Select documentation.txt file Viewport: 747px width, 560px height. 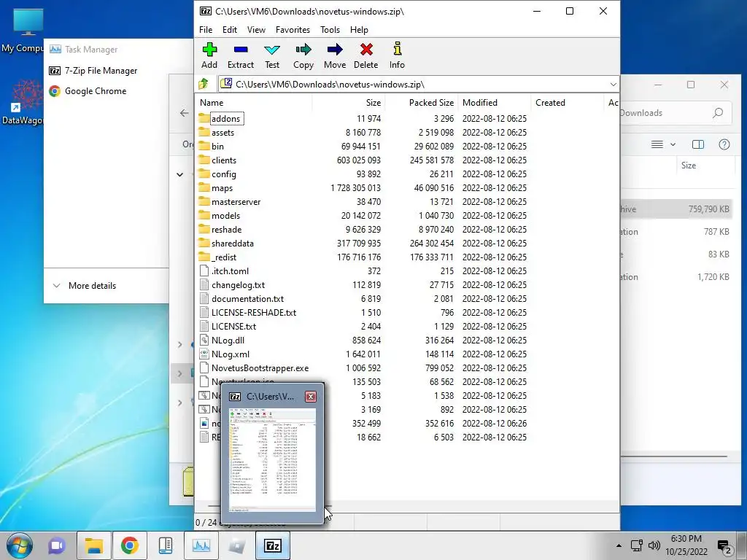tap(247, 298)
